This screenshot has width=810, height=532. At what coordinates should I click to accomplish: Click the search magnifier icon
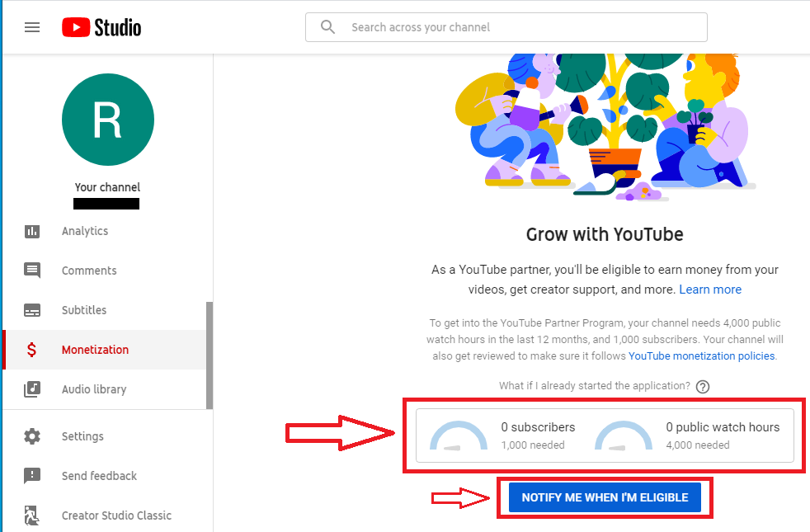coord(327,27)
